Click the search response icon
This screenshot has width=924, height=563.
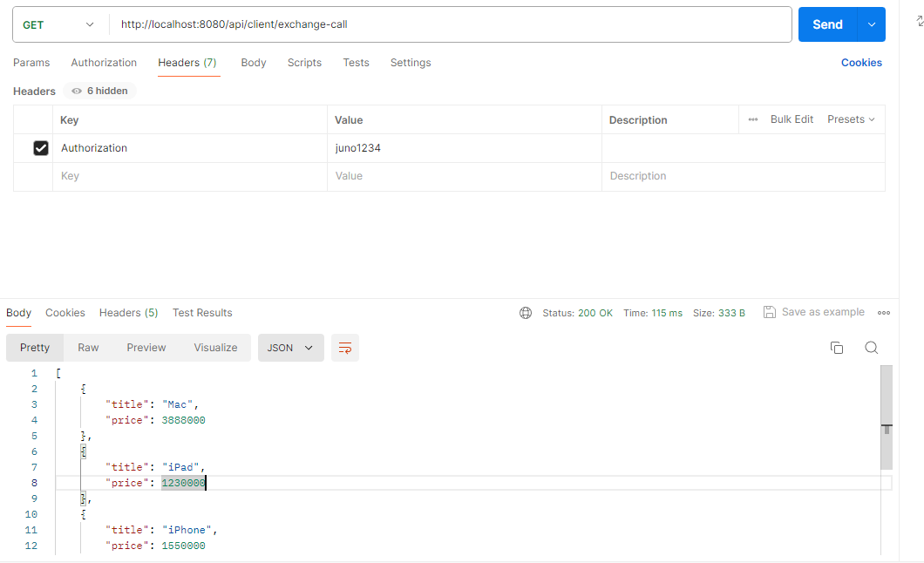click(872, 348)
